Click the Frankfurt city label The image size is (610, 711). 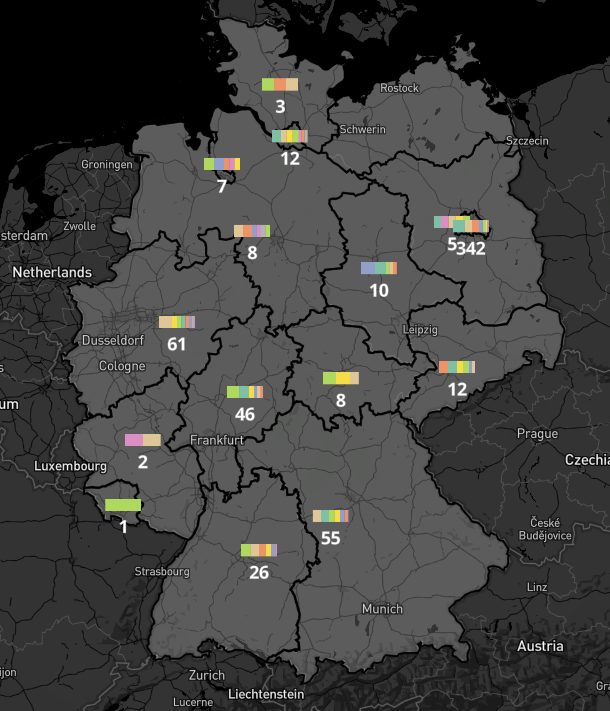coord(217,439)
